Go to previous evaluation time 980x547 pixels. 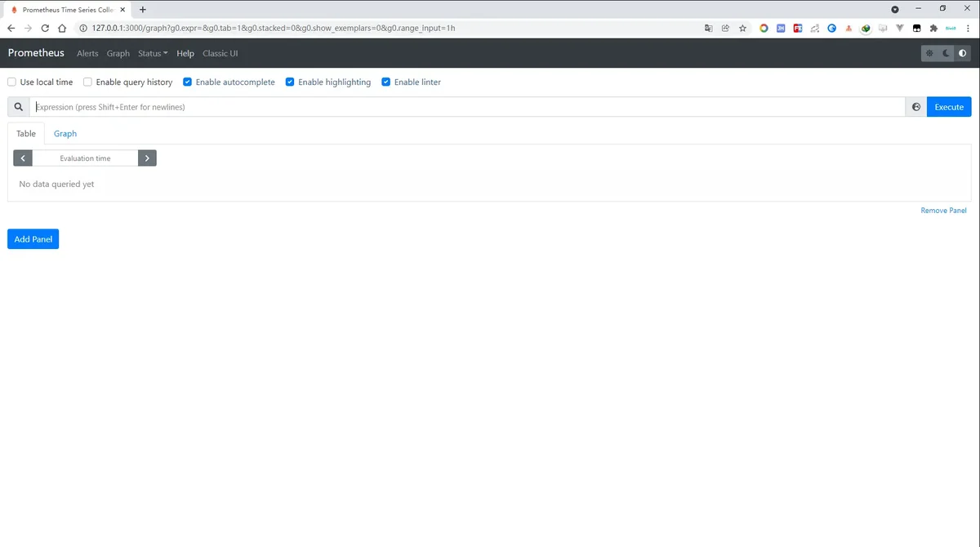point(23,158)
